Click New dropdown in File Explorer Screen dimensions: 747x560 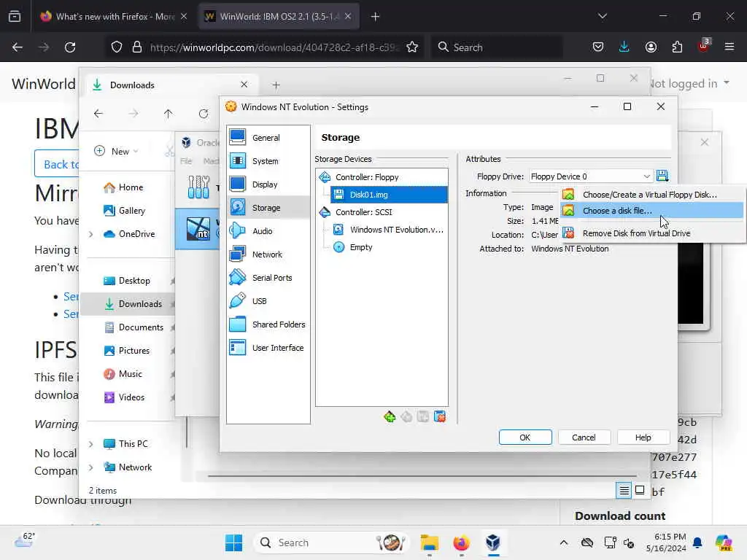point(116,151)
